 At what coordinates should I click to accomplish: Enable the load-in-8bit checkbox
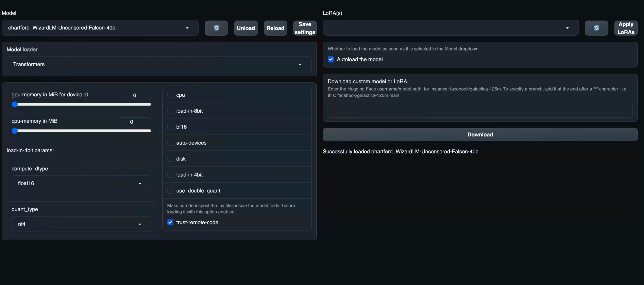coord(170,110)
